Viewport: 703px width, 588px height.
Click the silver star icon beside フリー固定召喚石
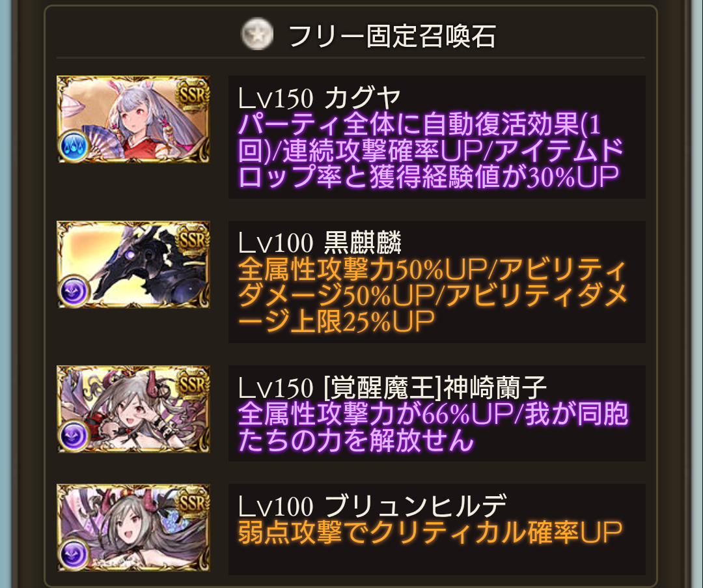pyautogui.click(x=256, y=35)
